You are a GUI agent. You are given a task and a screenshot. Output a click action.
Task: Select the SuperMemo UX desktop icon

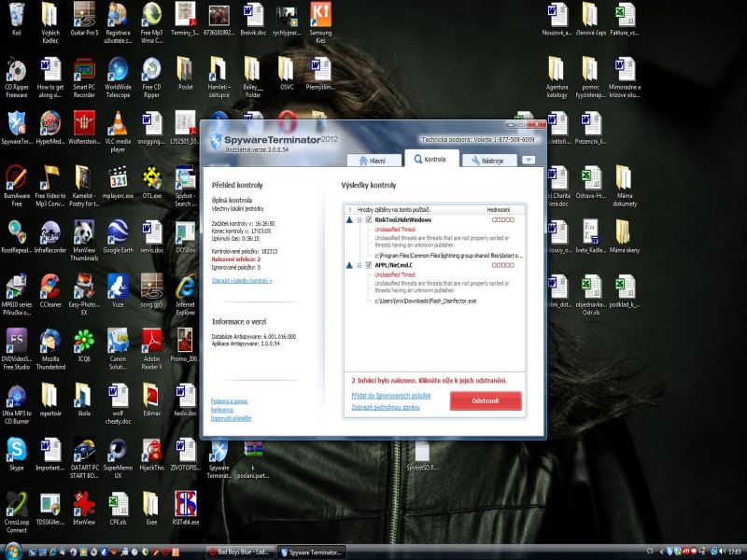(x=118, y=458)
